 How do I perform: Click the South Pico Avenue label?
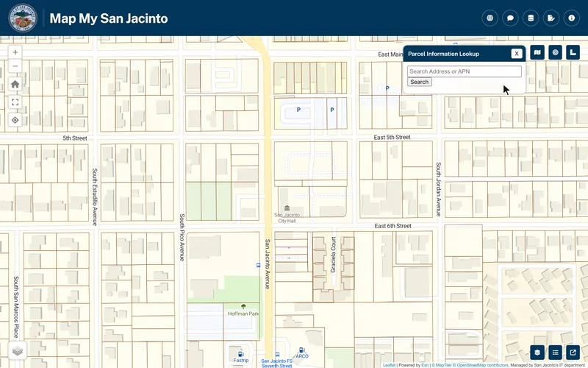coord(182,237)
